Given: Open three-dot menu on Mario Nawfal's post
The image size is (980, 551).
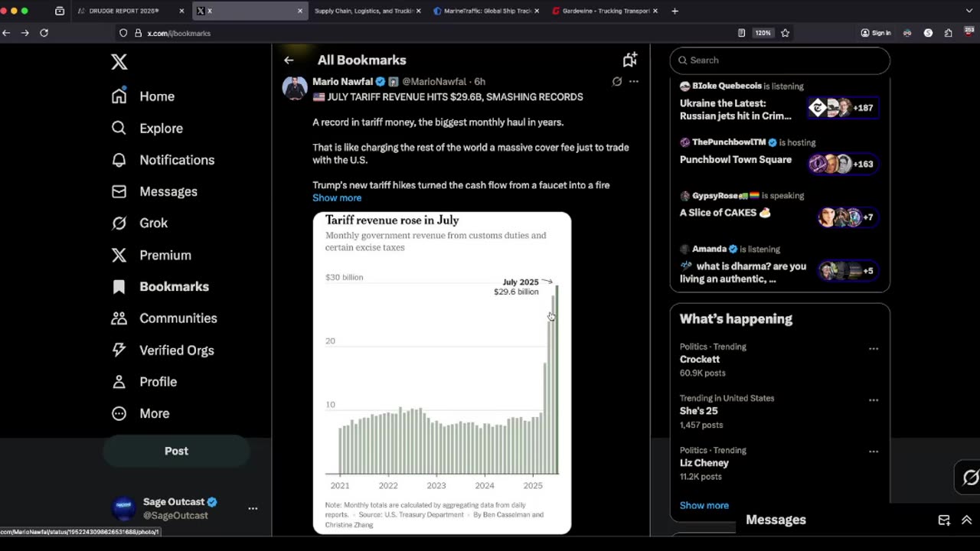Looking at the screenshot, I should pos(634,81).
